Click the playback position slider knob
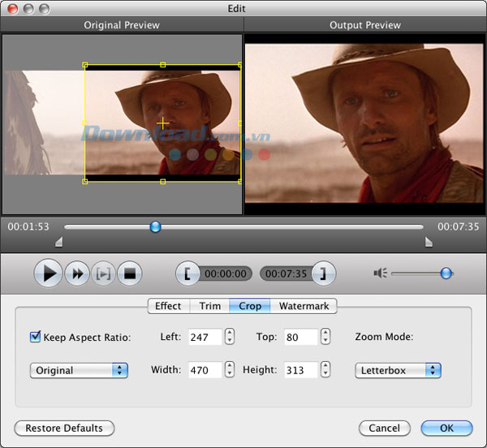487x448 pixels. tap(155, 226)
